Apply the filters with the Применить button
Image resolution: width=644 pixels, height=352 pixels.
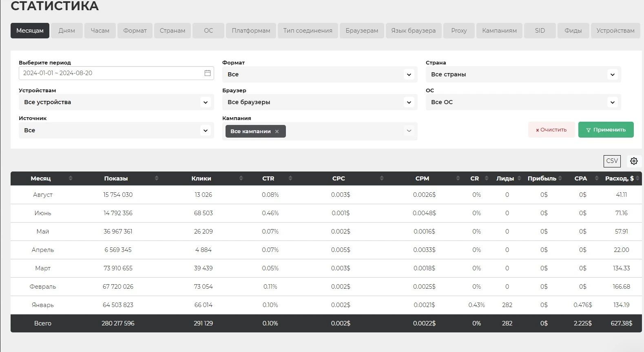tap(606, 129)
